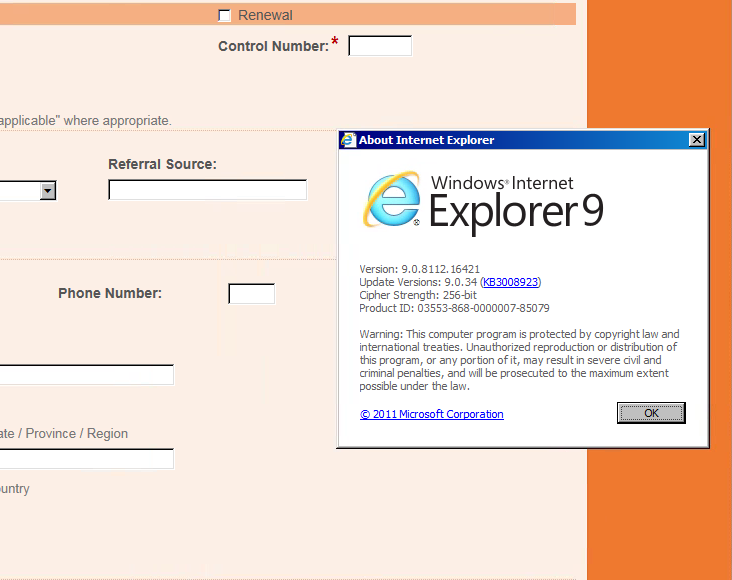Click the Referral Source label

(x=162, y=164)
